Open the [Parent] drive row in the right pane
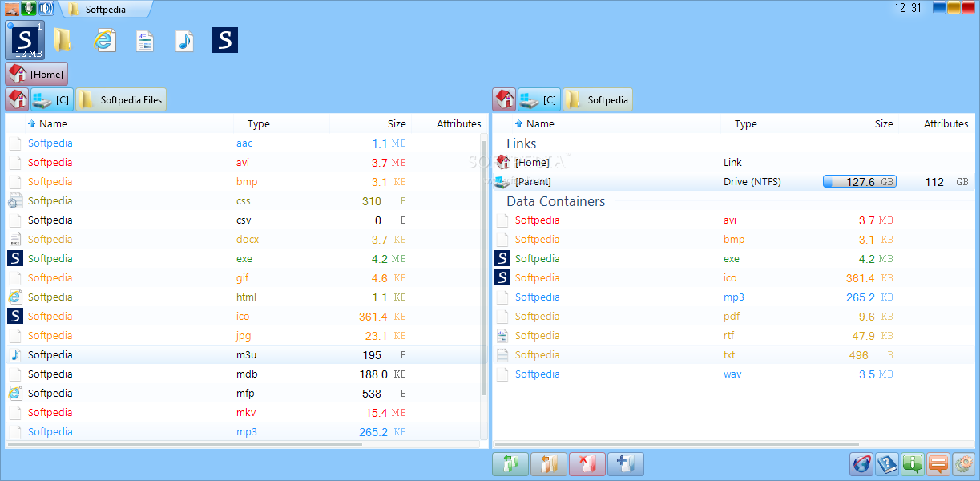The height and width of the screenshot is (481, 980). [x=733, y=182]
